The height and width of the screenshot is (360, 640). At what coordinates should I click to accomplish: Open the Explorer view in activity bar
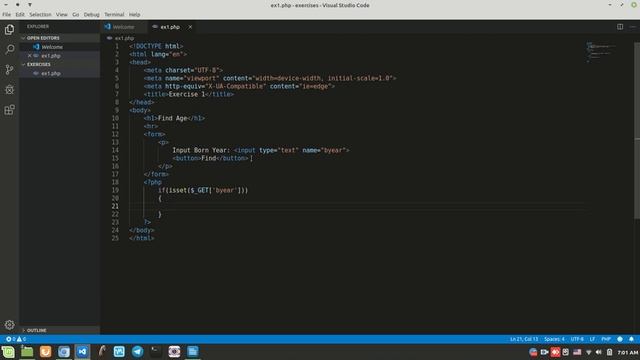tap(9, 29)
